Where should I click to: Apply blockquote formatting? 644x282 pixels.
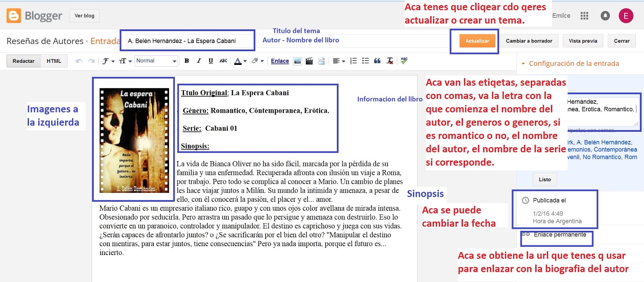pyautogui.click(x=377, y=61)
